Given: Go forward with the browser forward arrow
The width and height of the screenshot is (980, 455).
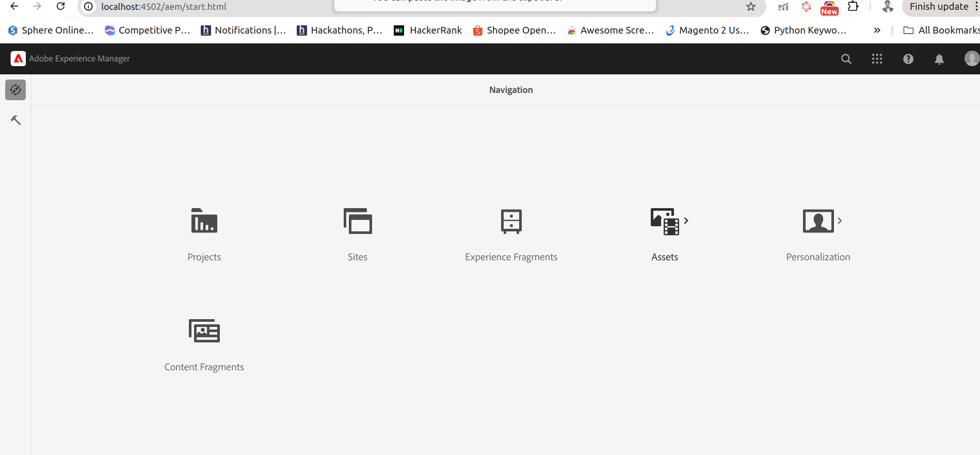Looking at the screenshot, I should coord(37,7).
